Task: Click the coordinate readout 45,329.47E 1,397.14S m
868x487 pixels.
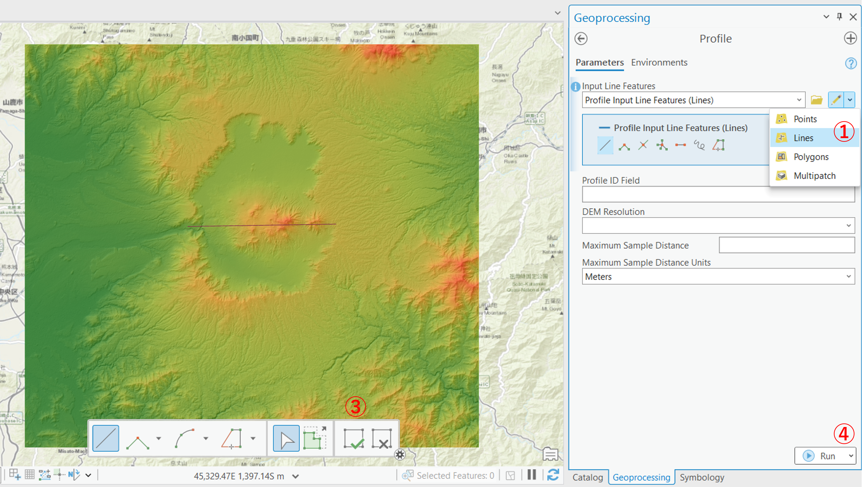Action: (239, 476)
